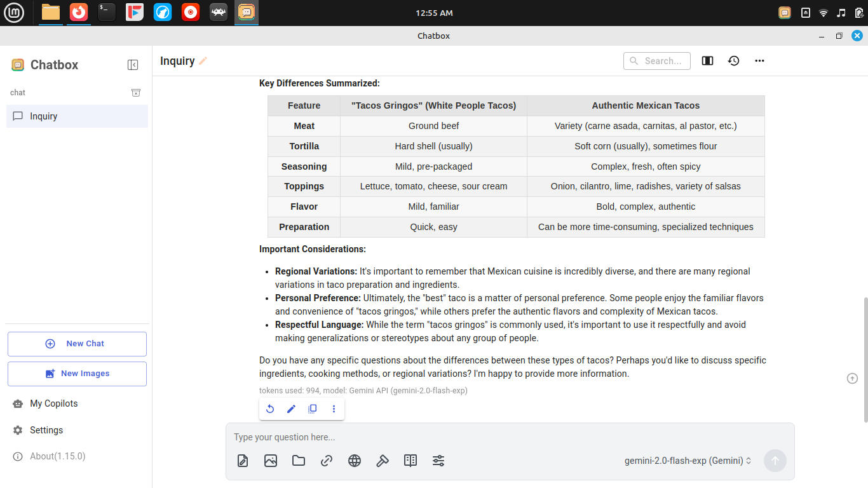Open the blue speedometer app in the taskbar
The width and height of the screenshot is (868, 488).
[x=163, y=12]
